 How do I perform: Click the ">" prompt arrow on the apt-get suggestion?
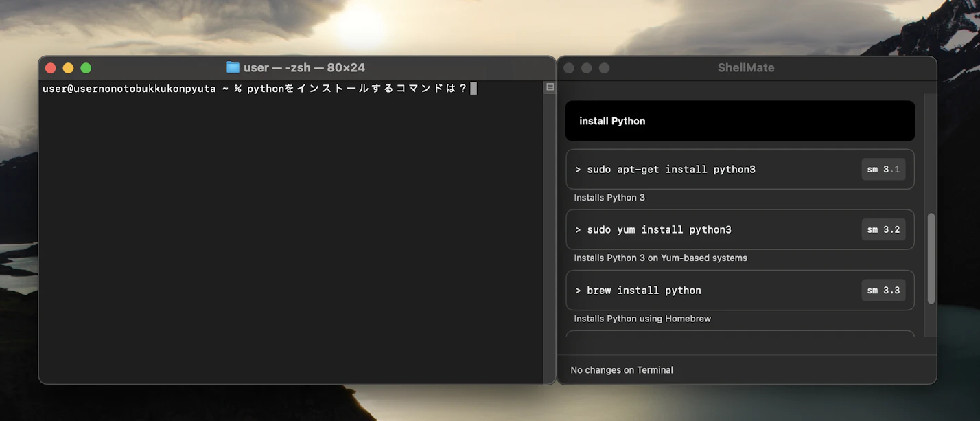[578, 169]
